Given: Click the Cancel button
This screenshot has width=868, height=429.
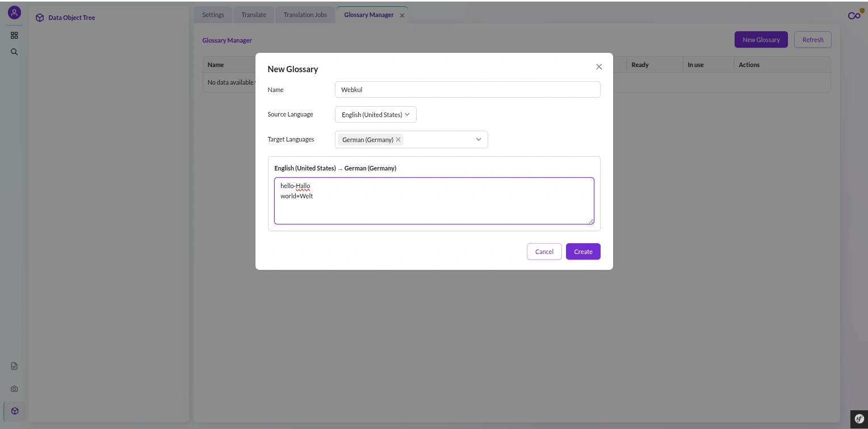Looking at the screenshot, I should (x=544, y=252).
